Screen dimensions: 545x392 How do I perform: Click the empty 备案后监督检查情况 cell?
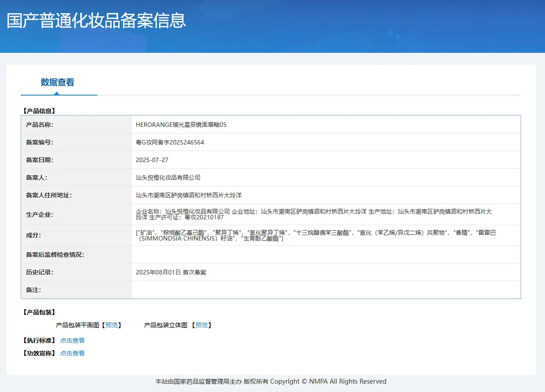pyautogui.click(x=326, y=255)
